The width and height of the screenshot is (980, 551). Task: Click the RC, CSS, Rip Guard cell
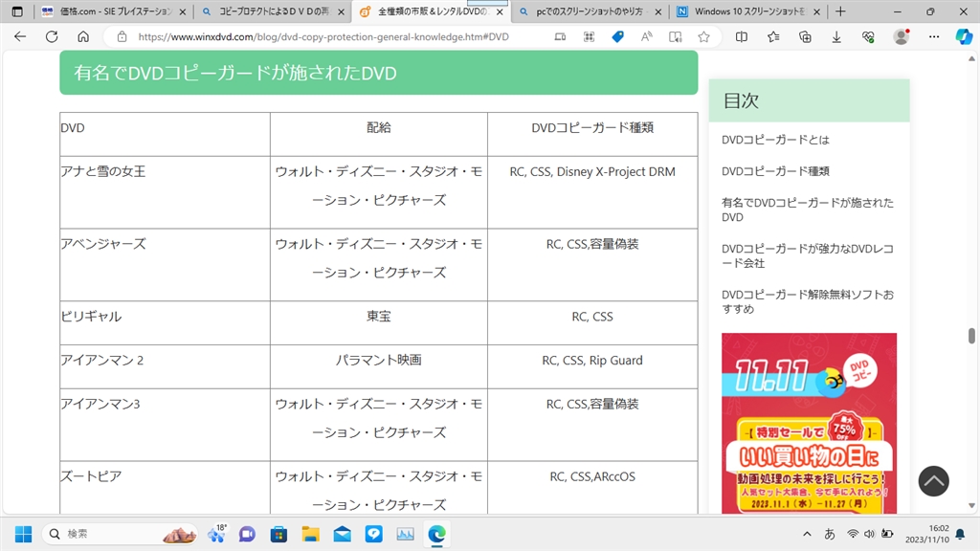click(592, 366)
